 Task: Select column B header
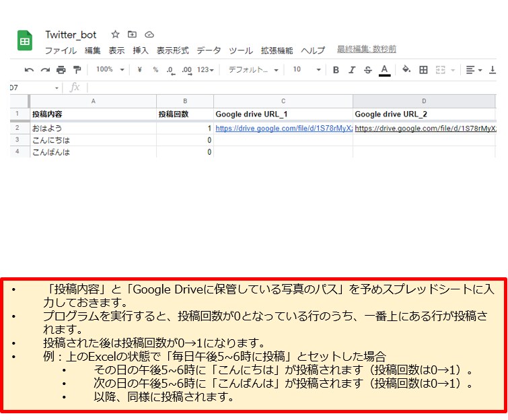(x=185, y=101)
